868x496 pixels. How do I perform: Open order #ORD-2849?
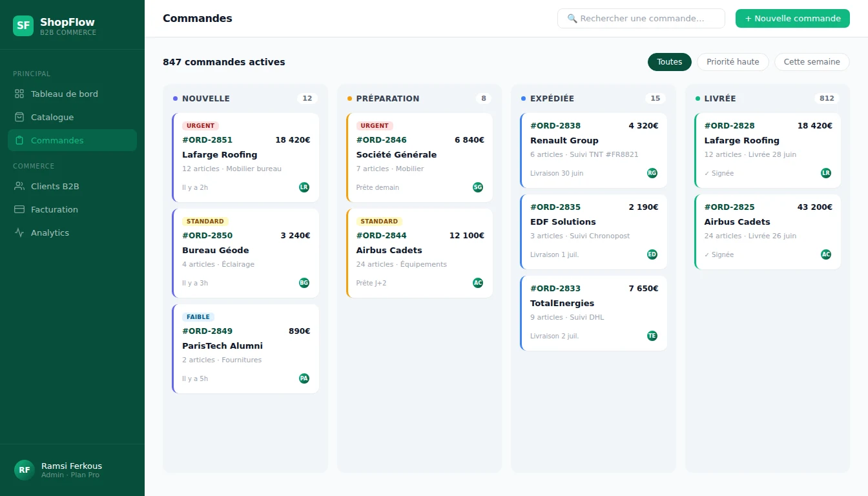pos(245,349)
